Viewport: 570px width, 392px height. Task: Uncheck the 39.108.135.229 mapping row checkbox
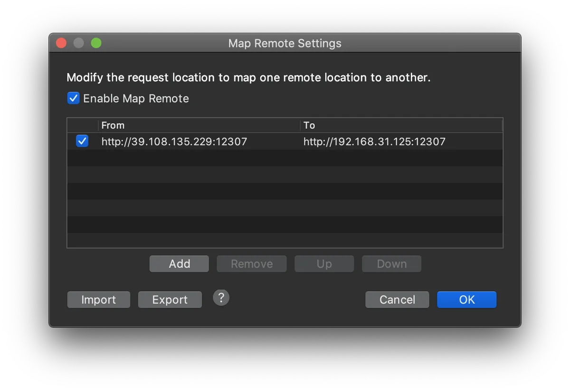82,141
